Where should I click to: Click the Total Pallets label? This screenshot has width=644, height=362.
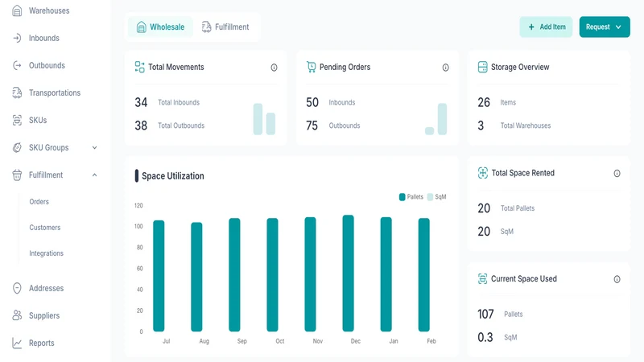point(518,208)
